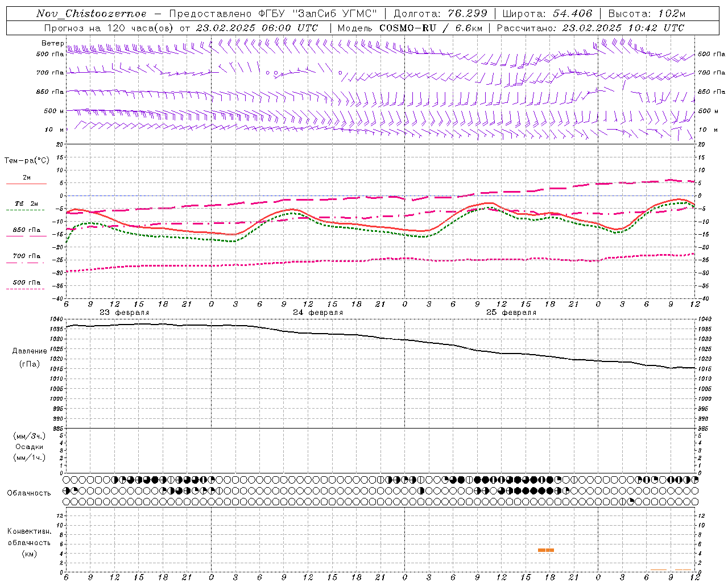
Task: Click the 'Конвективн.' convective cloud label
Action: (30, 531)
